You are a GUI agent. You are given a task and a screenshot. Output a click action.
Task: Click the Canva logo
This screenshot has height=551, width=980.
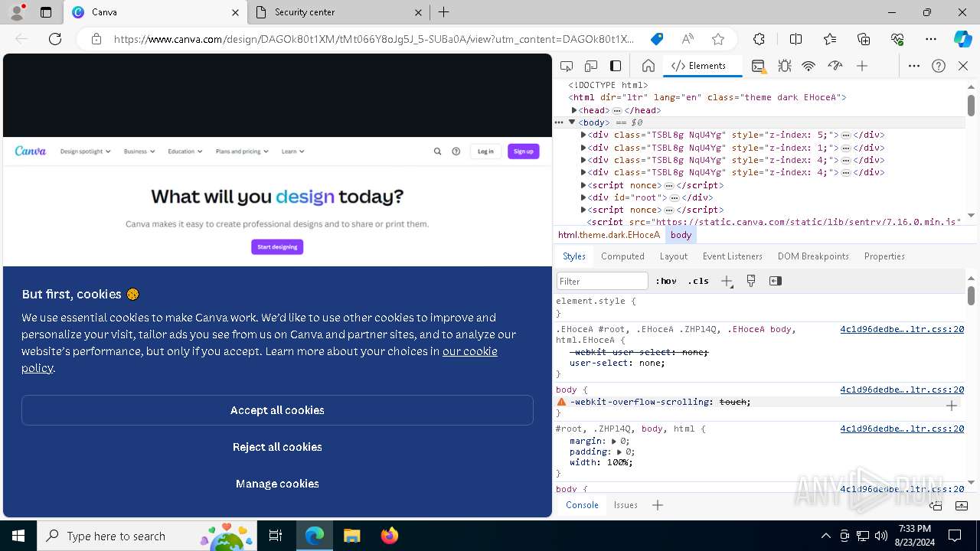(x=31, y=152)
